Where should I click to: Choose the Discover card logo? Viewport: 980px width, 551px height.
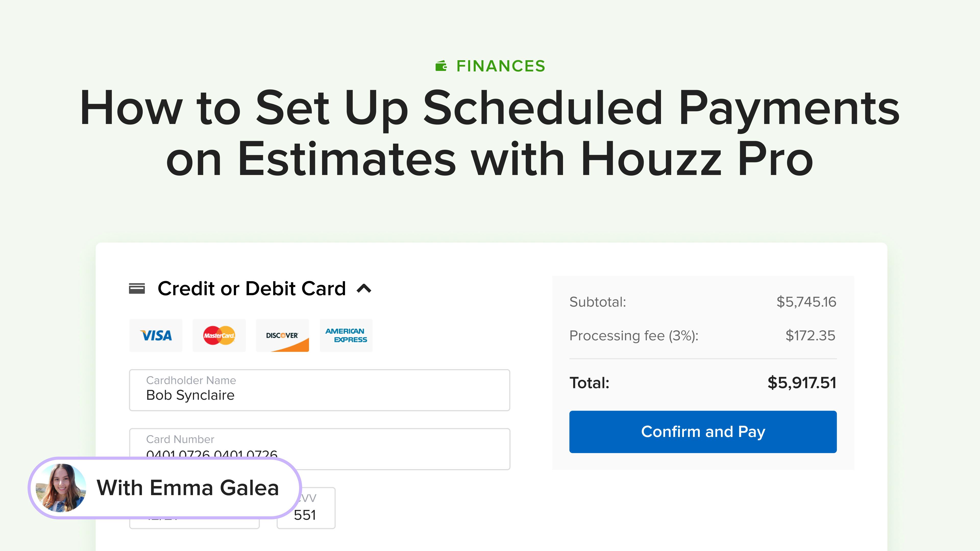pos(282,335)
